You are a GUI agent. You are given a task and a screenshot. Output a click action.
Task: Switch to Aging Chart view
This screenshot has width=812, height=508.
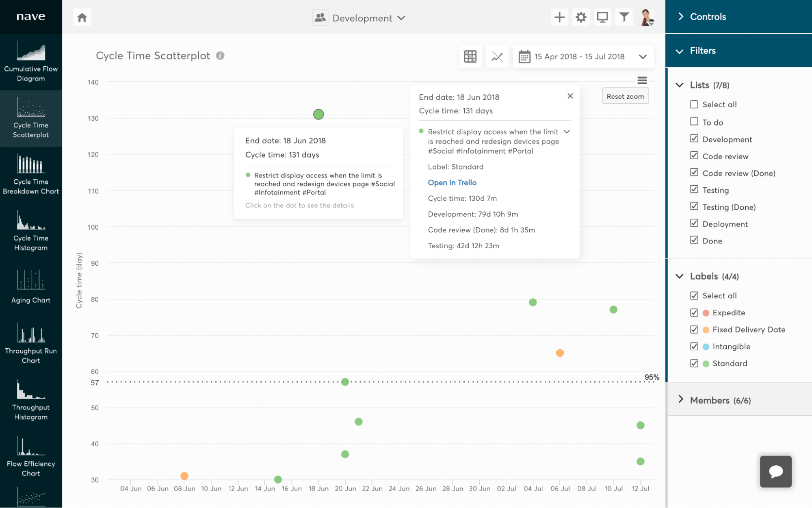[31, 287]
